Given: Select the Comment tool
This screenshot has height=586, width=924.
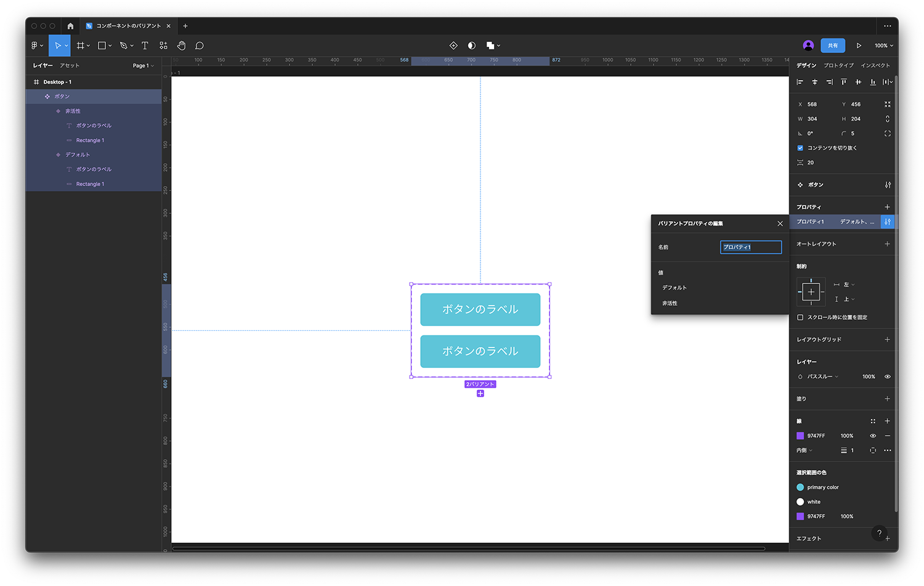Looking at the screenshot, I should click(x=200, y=46).
